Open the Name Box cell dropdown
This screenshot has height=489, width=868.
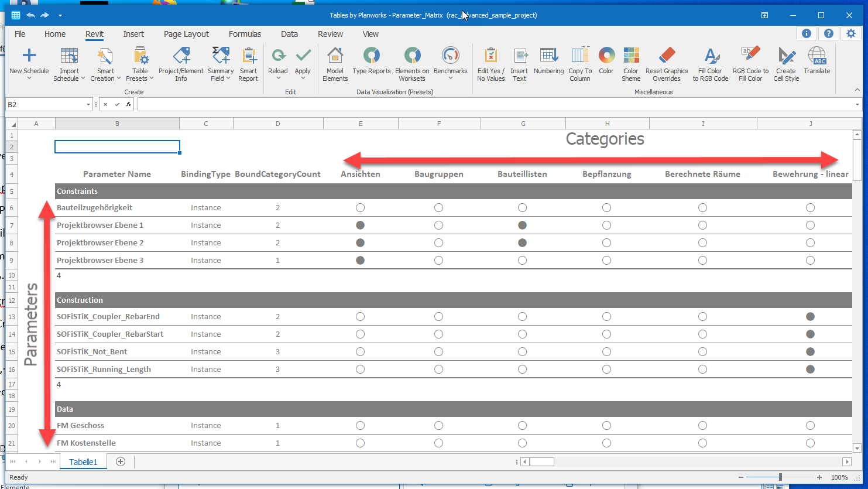tap(88, 105)
